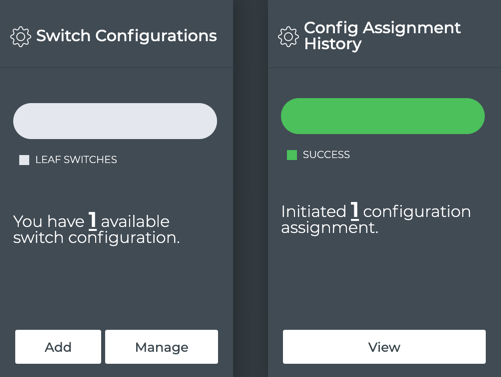Click the Add button

click(58, 347)
